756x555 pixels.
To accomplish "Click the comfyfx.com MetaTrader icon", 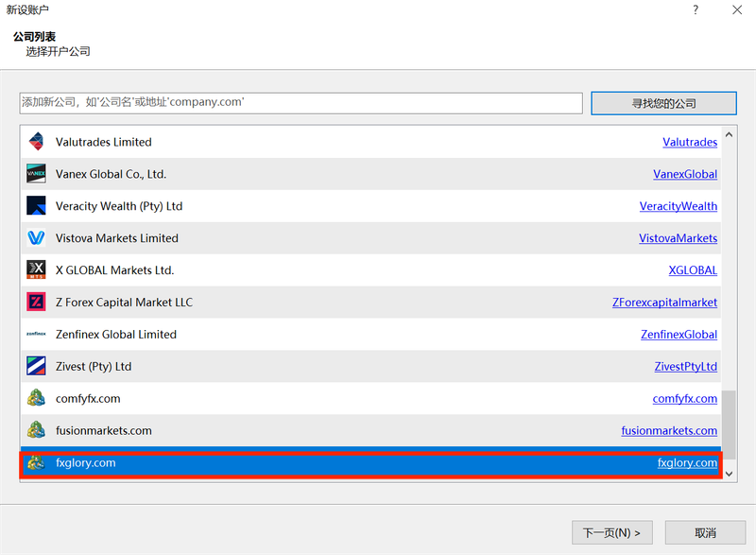I will [x=36, y=398].
